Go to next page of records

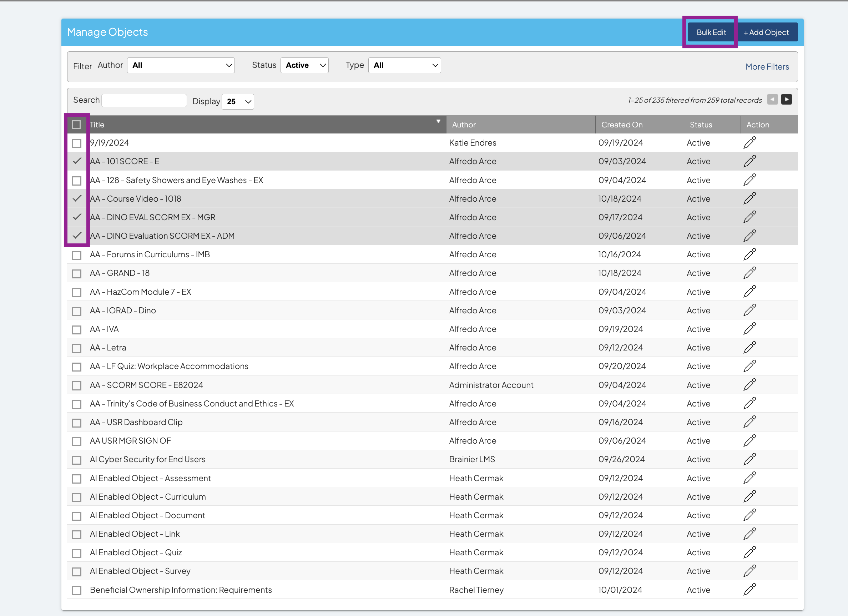click(x=786, y=100)
